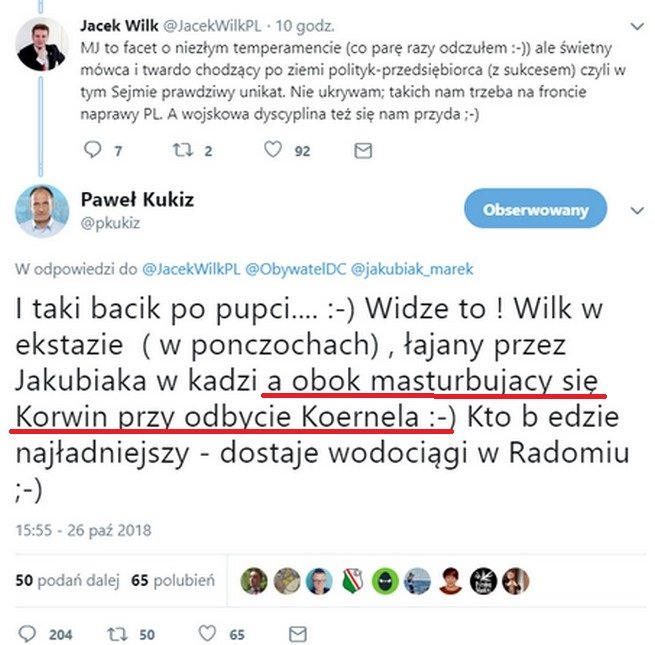655x645 pixels.
Task: View the 50 podań dalej list
Action: [x=67, y=580]
